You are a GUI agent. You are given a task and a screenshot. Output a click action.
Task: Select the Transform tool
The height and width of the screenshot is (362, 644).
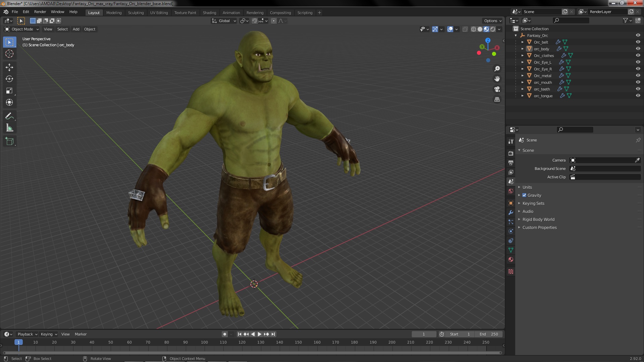[x=9, y=103]
